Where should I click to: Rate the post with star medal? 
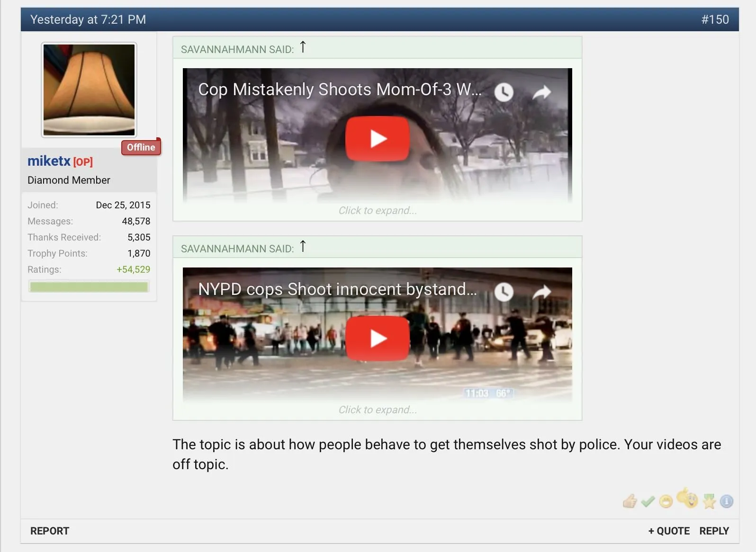pos(709,501)
